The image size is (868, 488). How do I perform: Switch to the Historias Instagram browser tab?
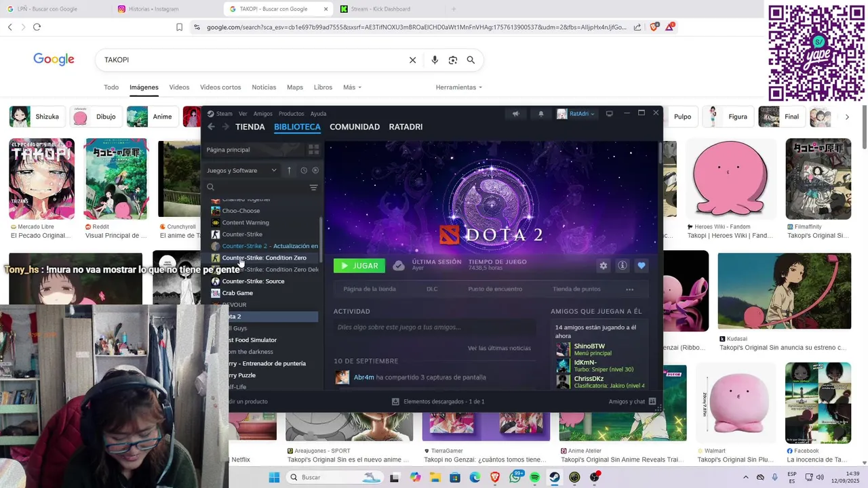[154, 9]
